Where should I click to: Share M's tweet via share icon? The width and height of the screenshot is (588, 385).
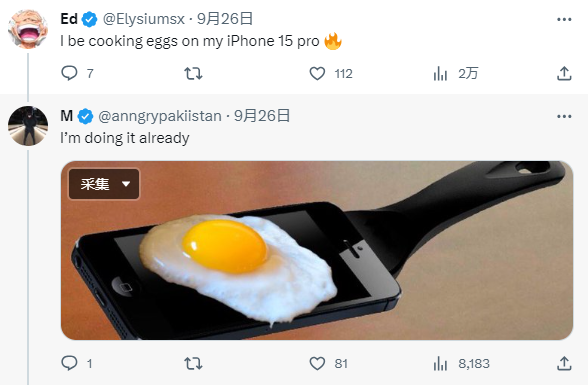(564, 363)
